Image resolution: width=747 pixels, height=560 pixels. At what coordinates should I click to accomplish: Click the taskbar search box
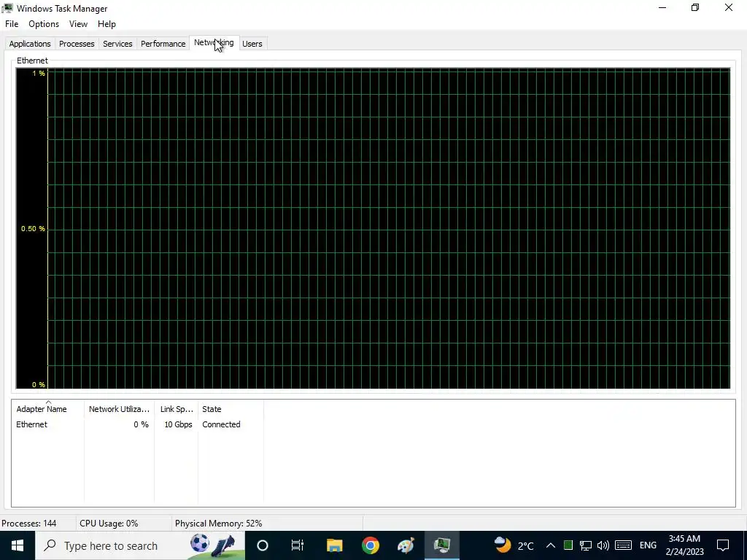click(140, 545)
